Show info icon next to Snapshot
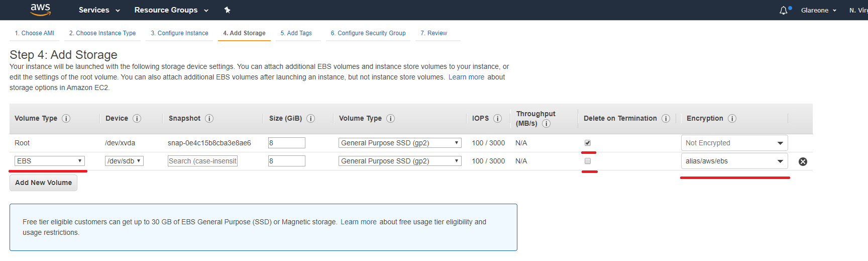The image size is (868, 261). [209, 119]
